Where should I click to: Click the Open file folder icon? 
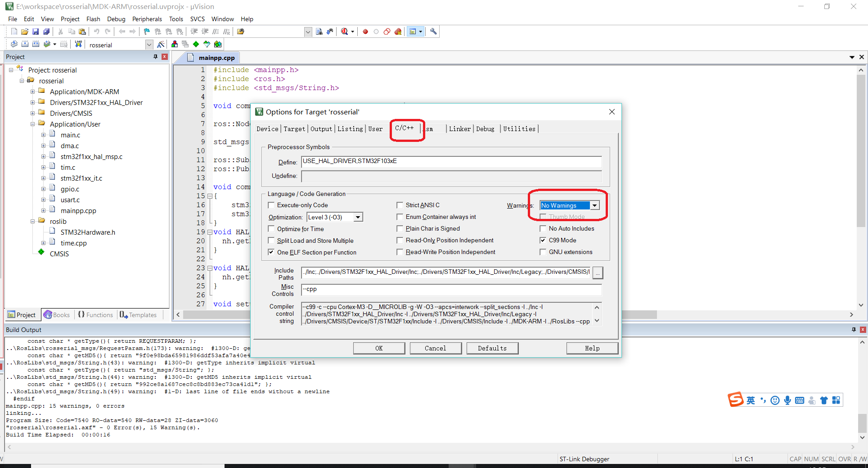point(25,32)
